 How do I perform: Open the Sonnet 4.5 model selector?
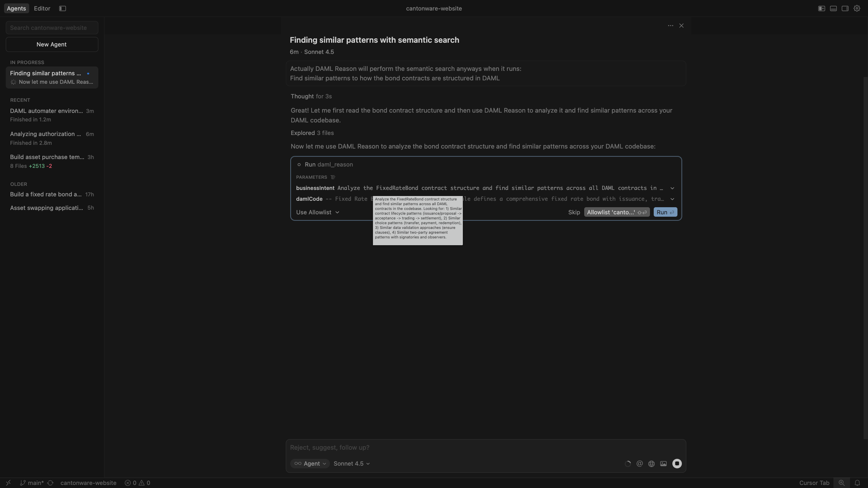[x=351, y=464]
